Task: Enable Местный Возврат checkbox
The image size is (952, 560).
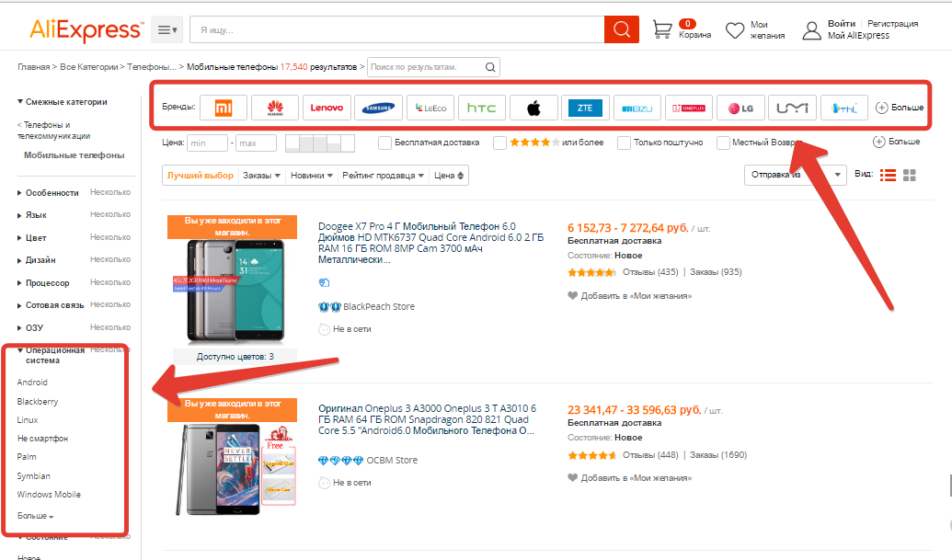Action: pyautogui.click(x=723, y=143)
